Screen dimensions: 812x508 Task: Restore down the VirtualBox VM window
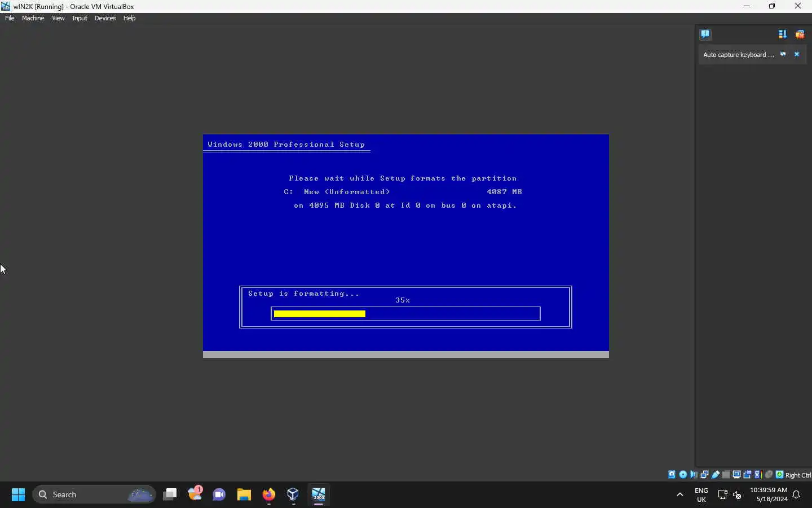pos(772,6)
